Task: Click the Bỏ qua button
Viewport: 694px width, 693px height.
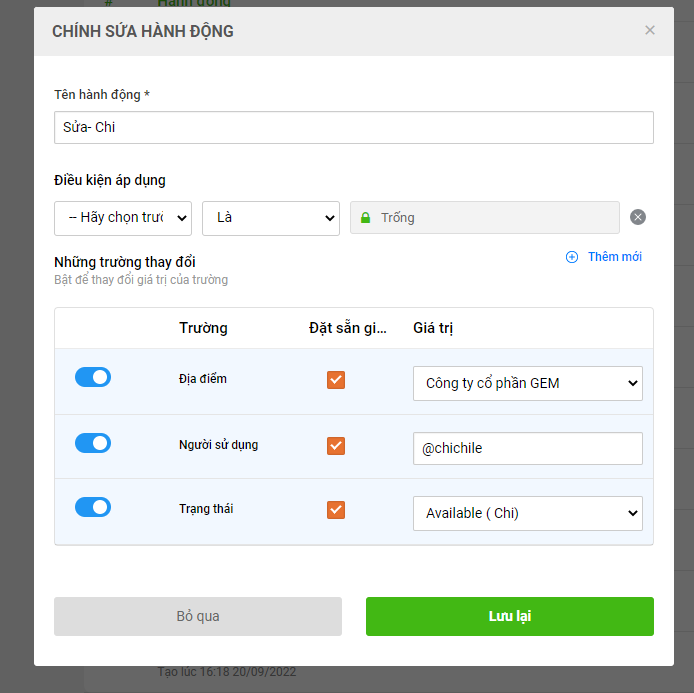Action: 198,616
